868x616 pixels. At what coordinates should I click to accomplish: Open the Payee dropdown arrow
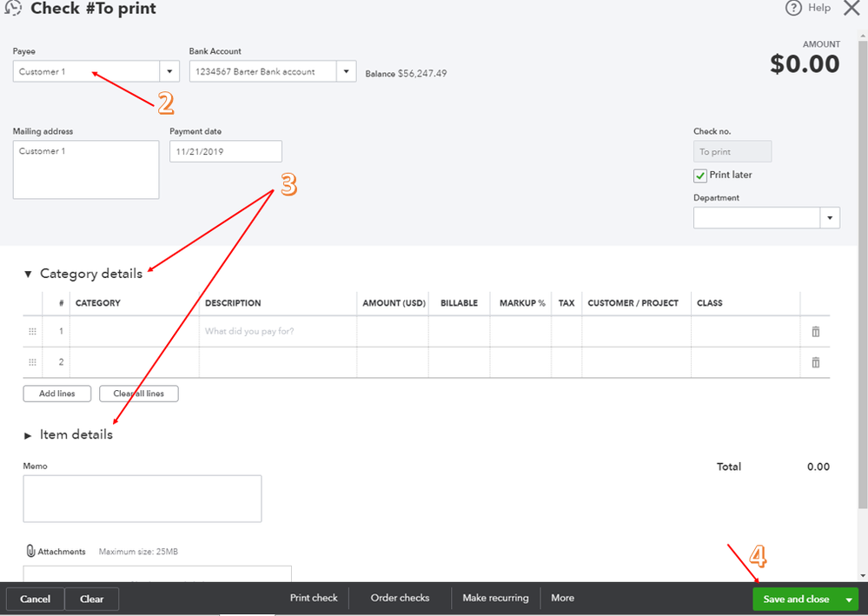coord(169,71)
